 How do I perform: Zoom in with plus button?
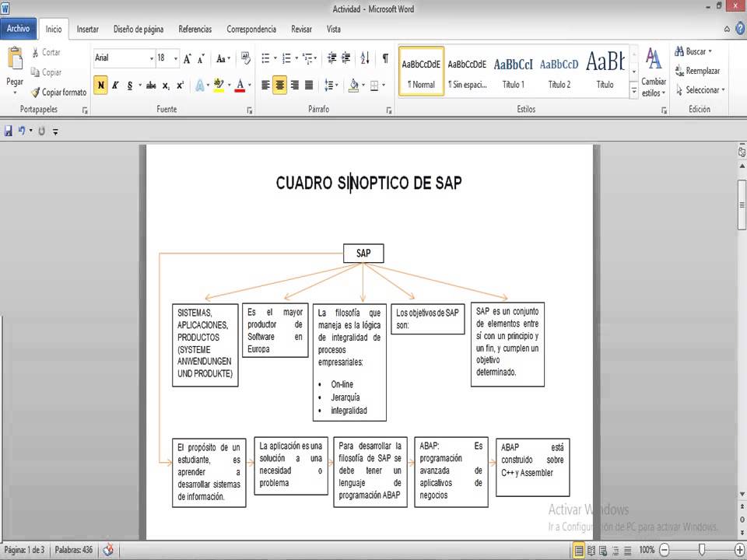click(x=740, y=550)
